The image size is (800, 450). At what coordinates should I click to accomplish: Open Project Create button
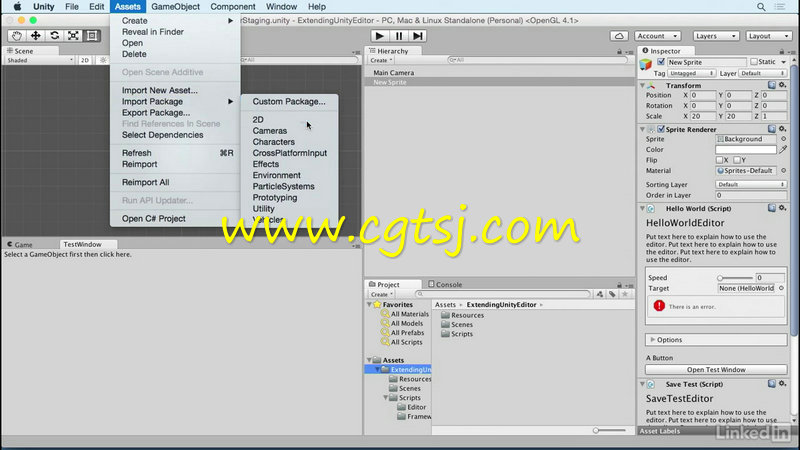[381, 294]
